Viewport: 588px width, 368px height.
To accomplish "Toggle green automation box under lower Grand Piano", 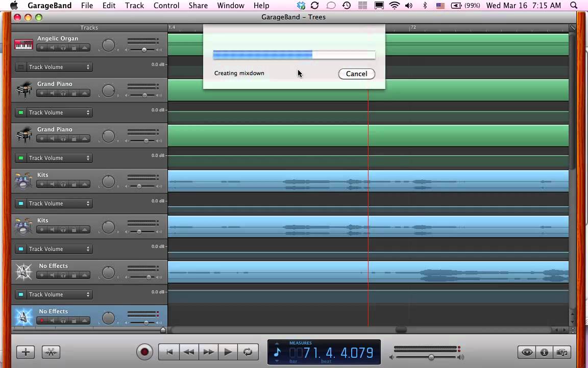I will [21, 158].
